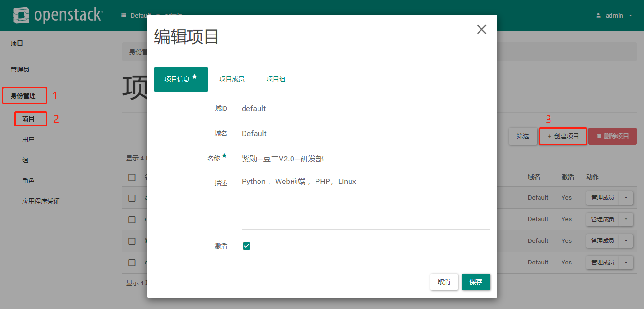Click the 创建项目 button
Screen dimensions: 644x309
point(563,137)
